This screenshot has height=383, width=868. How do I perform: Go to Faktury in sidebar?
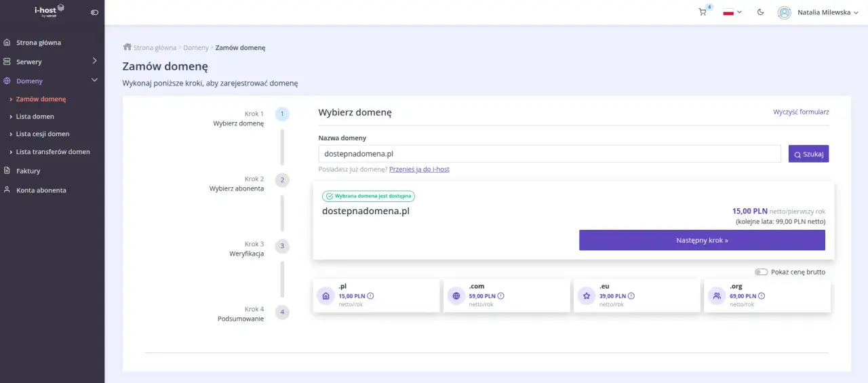point(28,171)
